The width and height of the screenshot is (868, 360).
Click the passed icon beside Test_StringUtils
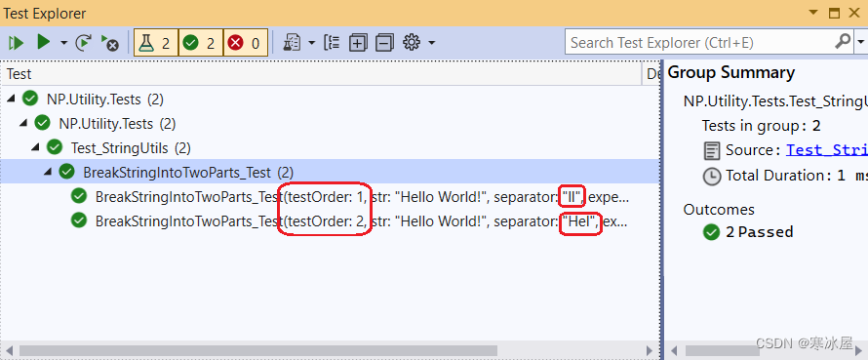pos(55,147)
